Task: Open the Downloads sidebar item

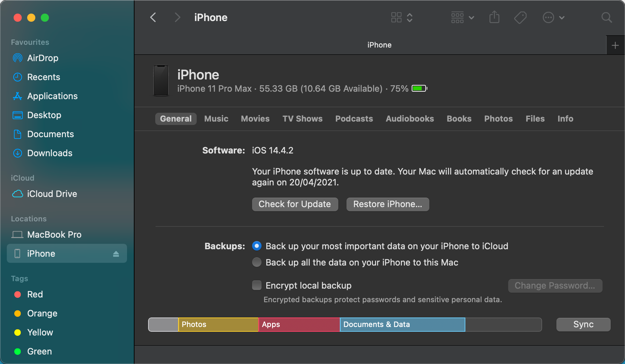Action: pos(49,153)
